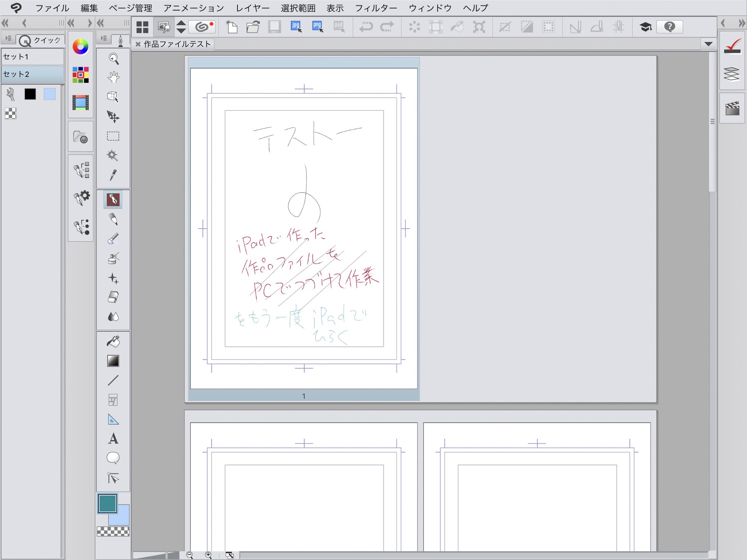Open the quick access panel menu icon
The image size is (747, 560).
(8, 39)
